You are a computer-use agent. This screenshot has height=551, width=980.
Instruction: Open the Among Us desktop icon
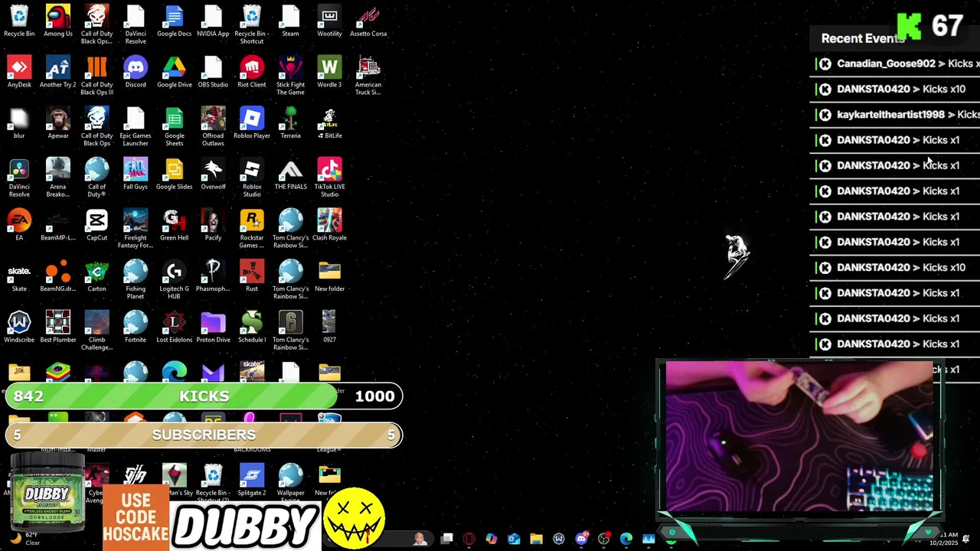pyautogui.click(x=58, y=21)
